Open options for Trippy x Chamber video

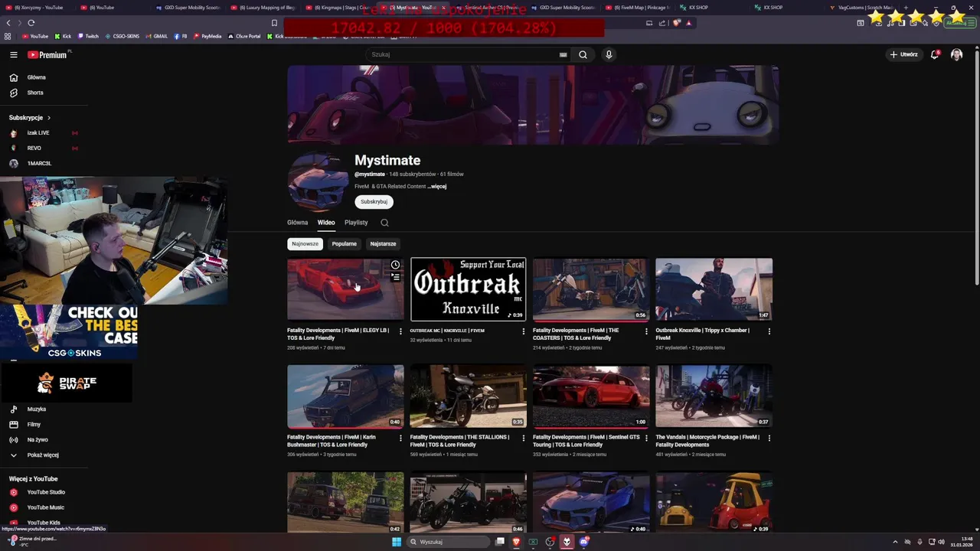(769, 331)
